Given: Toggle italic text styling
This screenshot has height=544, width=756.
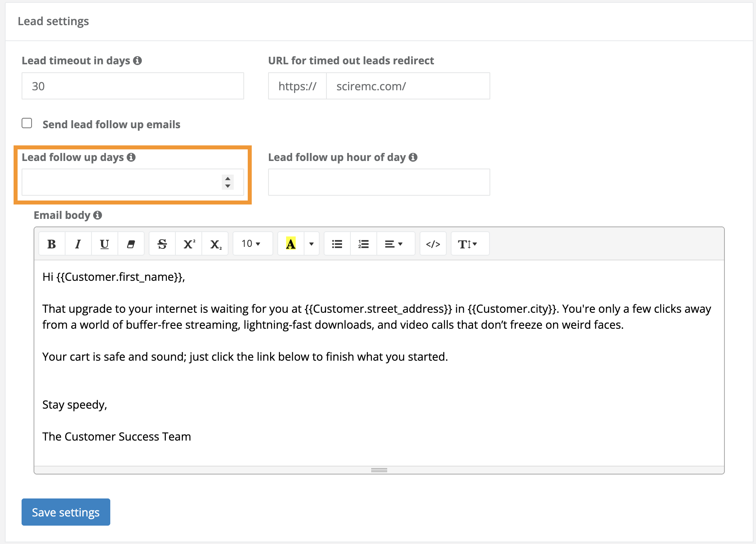Looking at the screenshot, I should pyautogui.click(x=78, y=243).
